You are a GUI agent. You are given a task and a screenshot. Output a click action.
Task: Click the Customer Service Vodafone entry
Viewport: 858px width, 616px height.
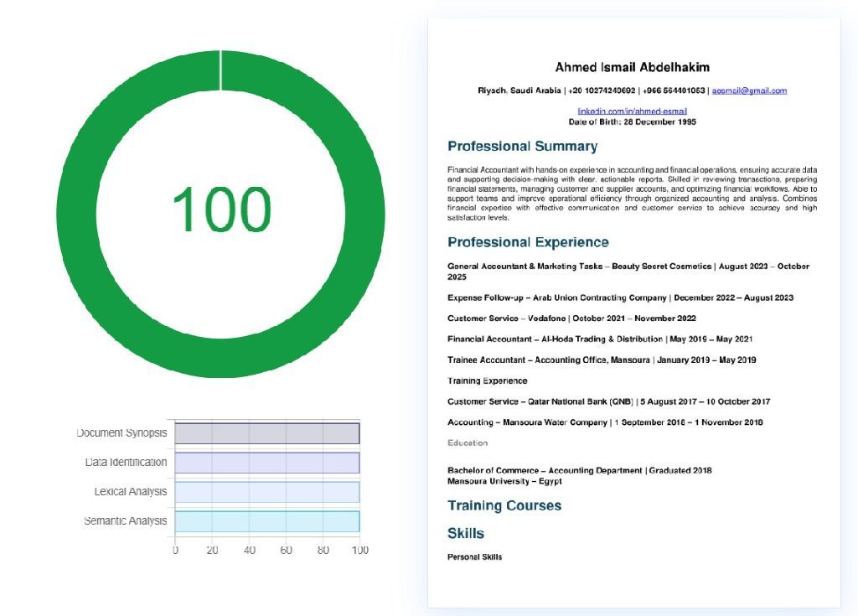[571, 318]
